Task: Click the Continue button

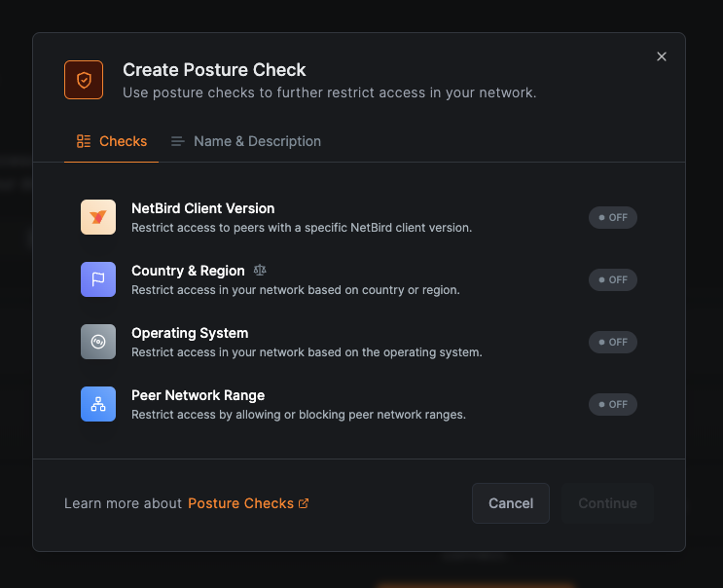Action: pyautogui.click(x=607, y=503)
